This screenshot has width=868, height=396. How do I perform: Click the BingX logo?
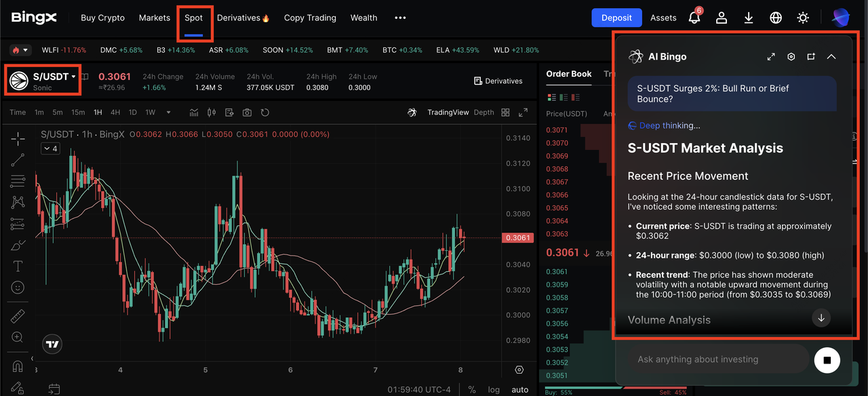coord(34,18)
